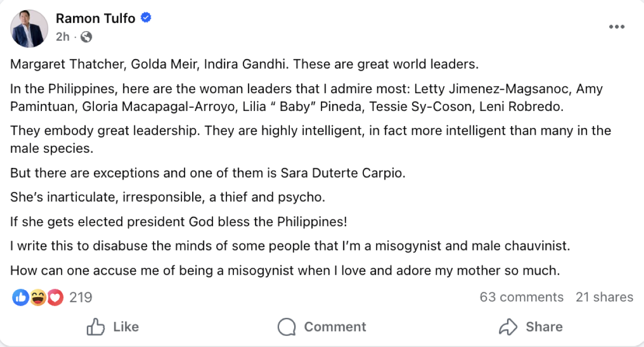Click the speech bubble Comment icon
The image size is (644, 347).
click(287, 327)
